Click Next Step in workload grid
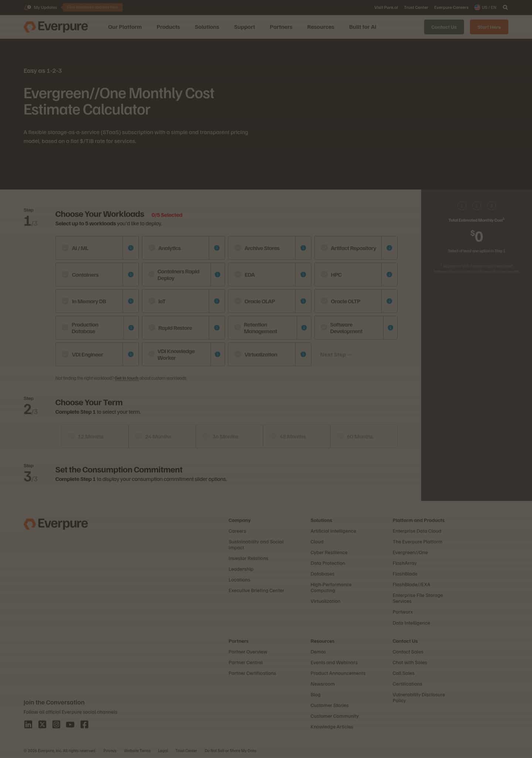The width and height of the screenshot is (532, 758). click(x=336, y=355)
